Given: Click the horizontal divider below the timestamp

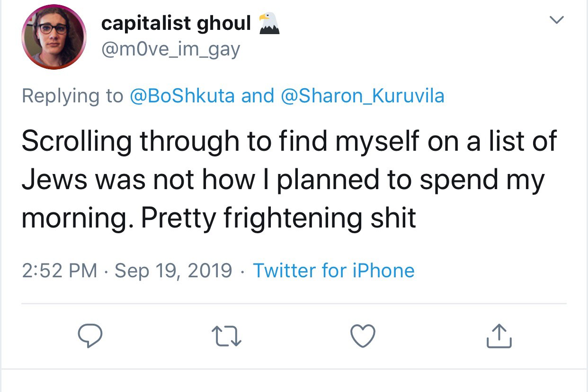Looking at the screenshot, I should click(x=294, y=303).
